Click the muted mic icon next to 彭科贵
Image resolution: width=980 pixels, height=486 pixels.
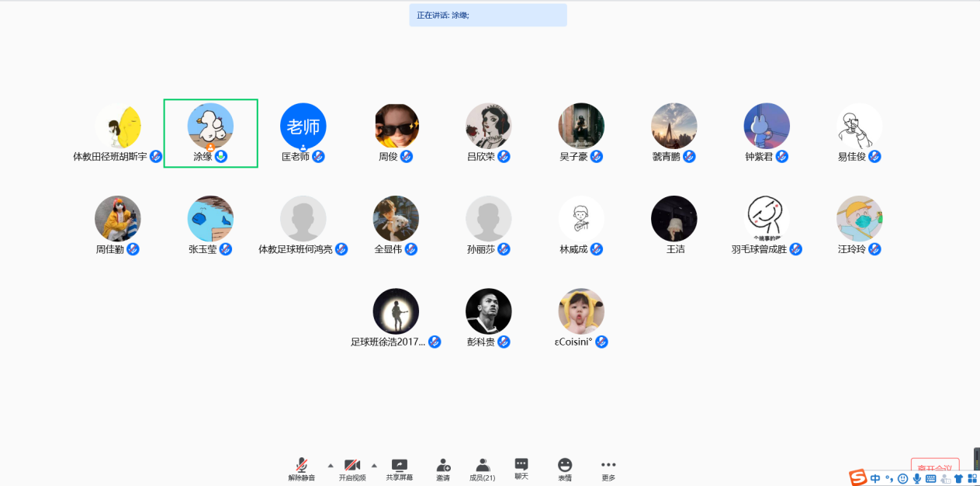pos(504,342)
